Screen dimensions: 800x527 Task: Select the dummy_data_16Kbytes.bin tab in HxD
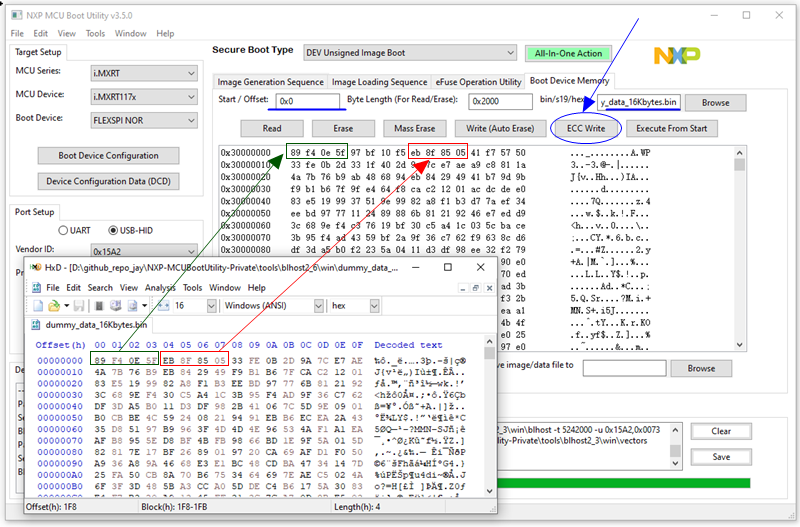pos(90,325)
